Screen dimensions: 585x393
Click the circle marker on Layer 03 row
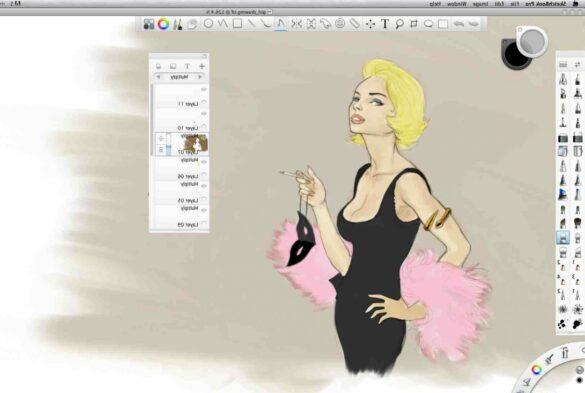pos(204,223)
